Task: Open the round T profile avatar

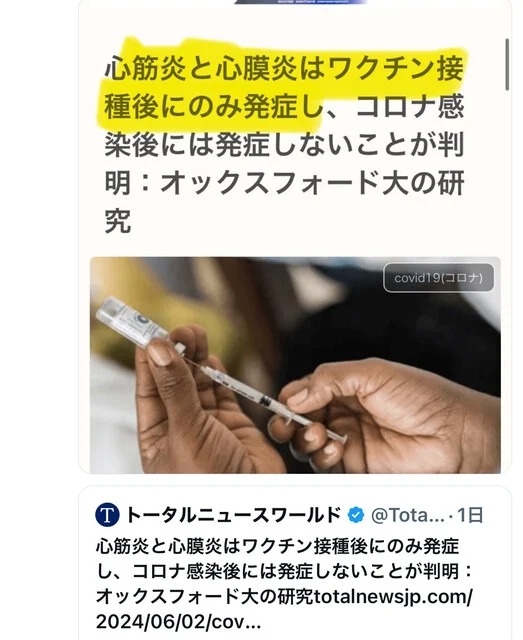Action: tap(107, 515)
